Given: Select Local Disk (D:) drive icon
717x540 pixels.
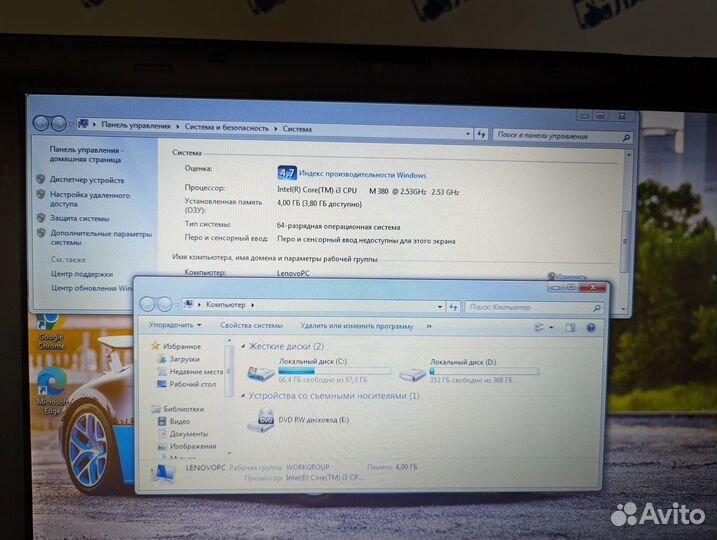Looking at the screenshot, I should click(x=412, y=374).
